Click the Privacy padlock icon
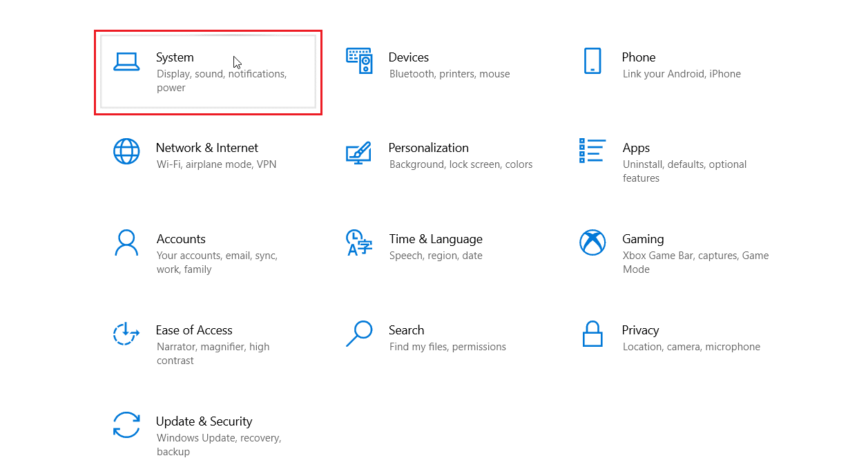The height and width of the screenshot is (467, 868). coord(592,334)
